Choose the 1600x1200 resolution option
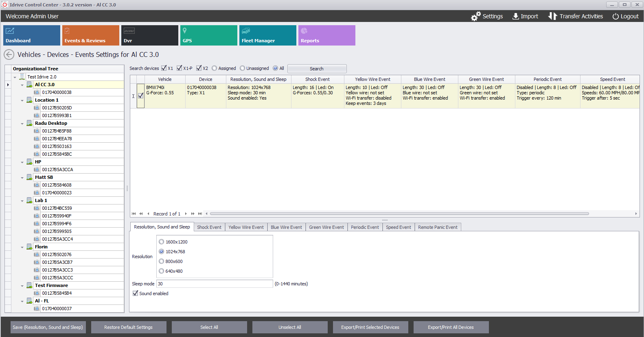 click(x=162, y=242)
